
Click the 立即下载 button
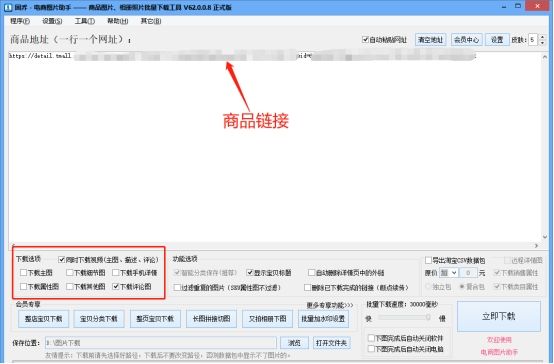(499, 316)
